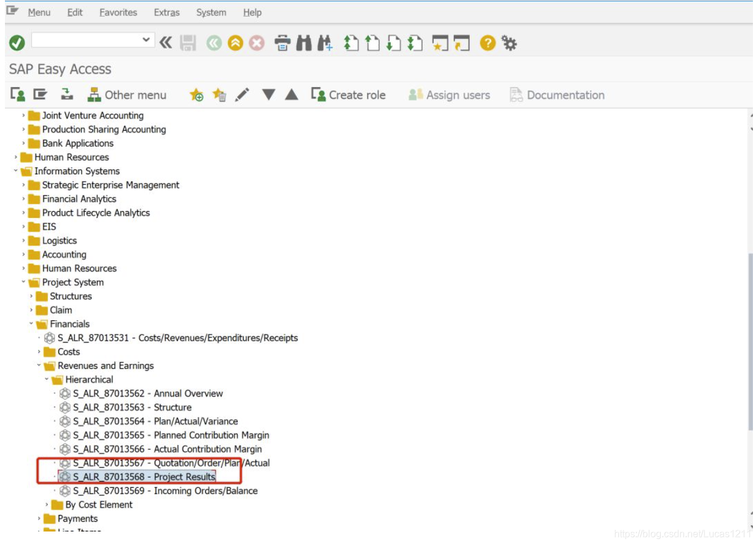Viewport: 756px width, 545px height.
Task: Click the User Menu icon in application toolbar
Action: (x=18, y=95)
